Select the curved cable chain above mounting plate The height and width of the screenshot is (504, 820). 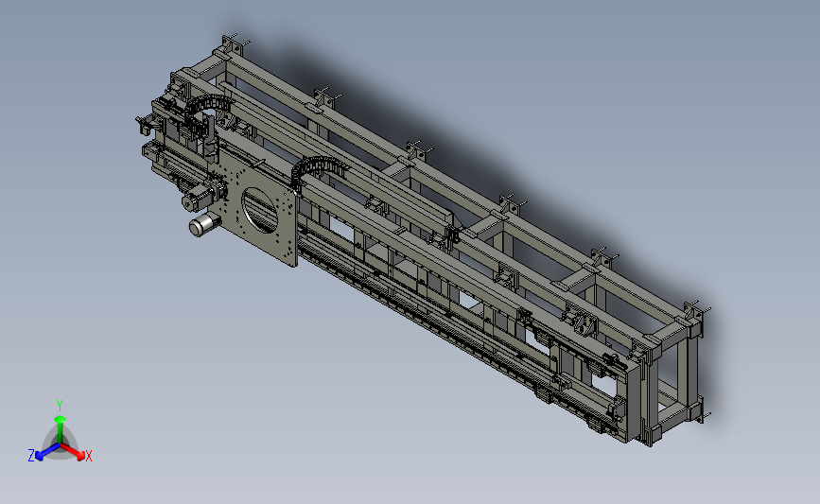[319, 170]
